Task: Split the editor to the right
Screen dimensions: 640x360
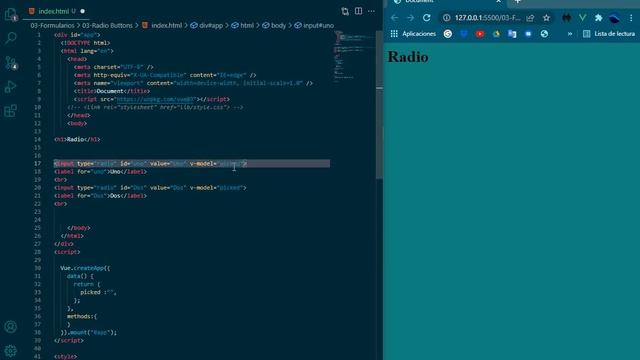Action: [358, 11]
